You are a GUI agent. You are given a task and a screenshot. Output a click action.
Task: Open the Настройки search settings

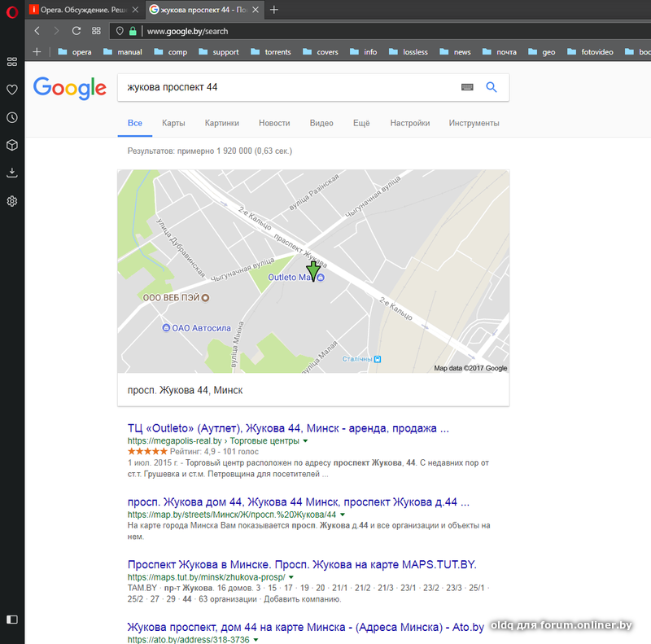click(x=410, y=123)
